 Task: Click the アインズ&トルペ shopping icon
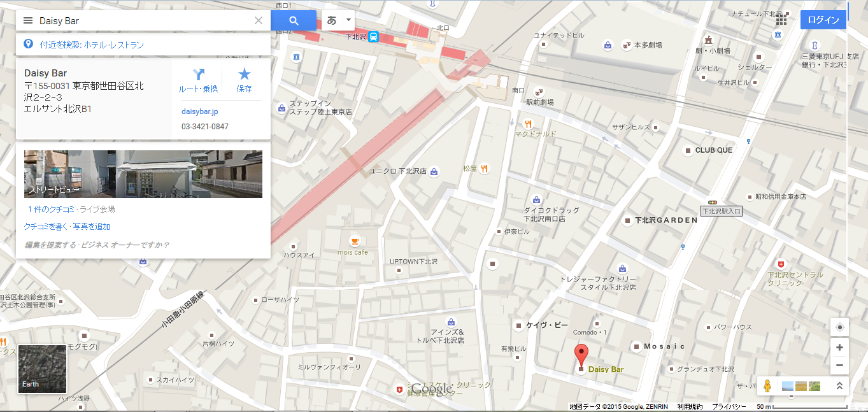[x=451, y=322]
